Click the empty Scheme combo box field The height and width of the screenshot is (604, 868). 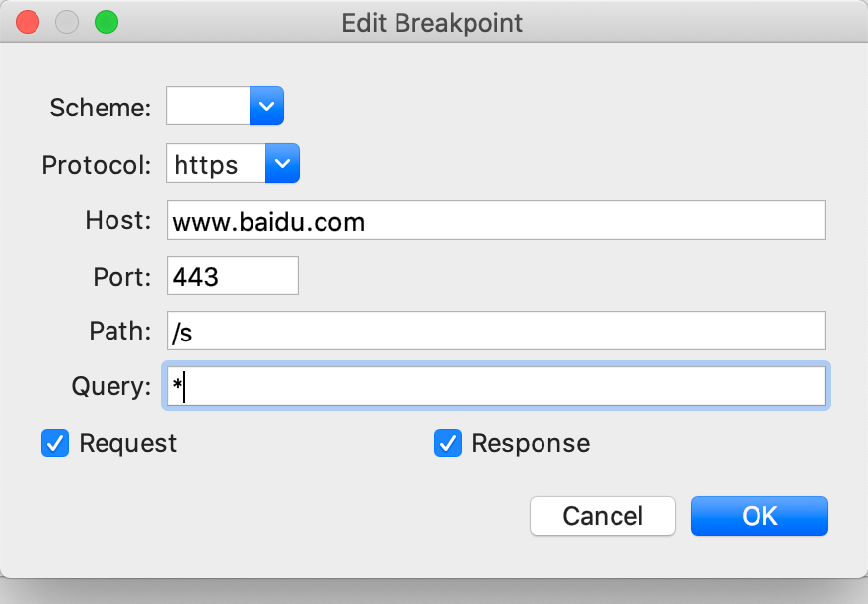[208, 106]
